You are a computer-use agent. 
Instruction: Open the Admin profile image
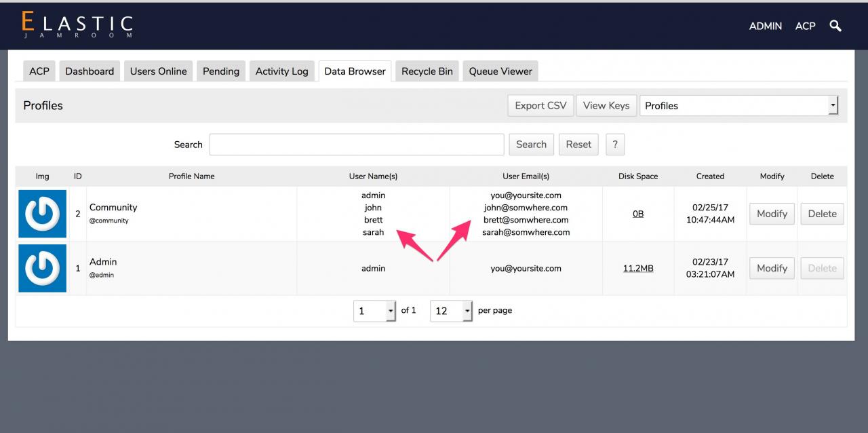click(42, 268)
